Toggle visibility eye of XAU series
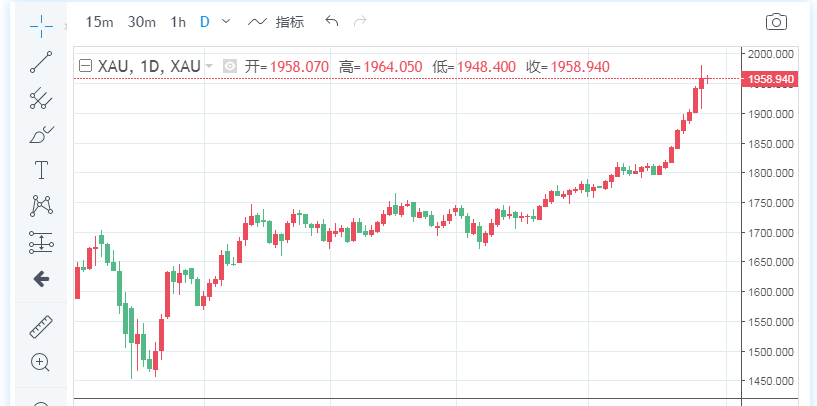817x406 pixels. pyautogui.click(x=230, y=66)
